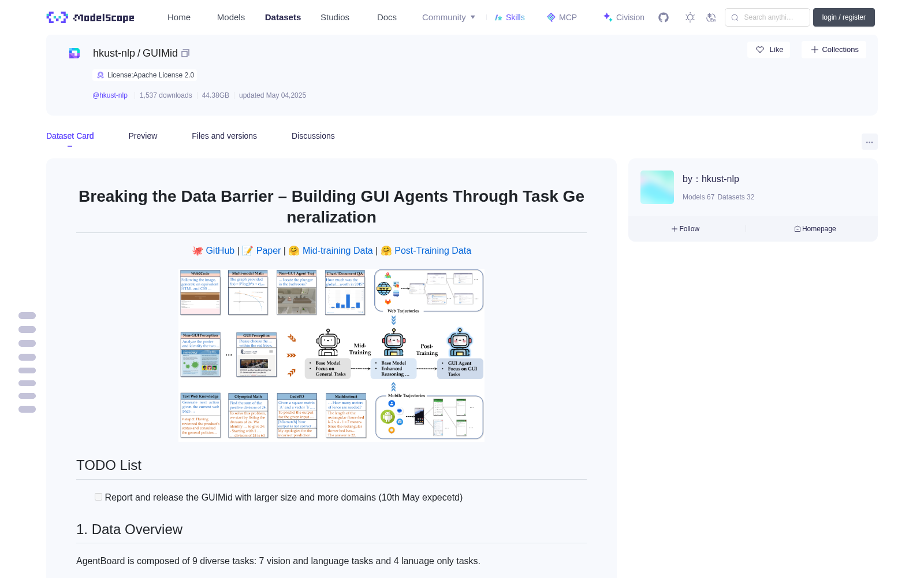Click the '1,537 downloads' text

pos(166,95)
